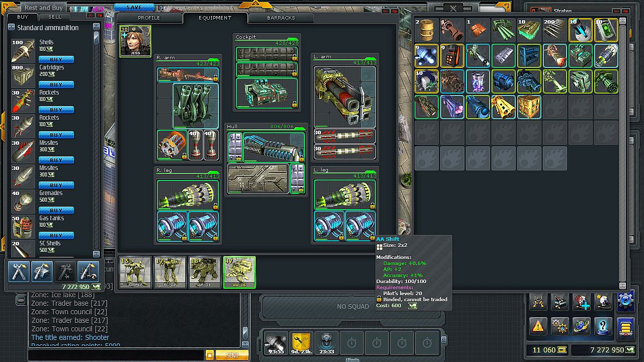Select the JUMPER mech thumbnail
The height and width of the screenshot is (362, 644).
[135, 273]
